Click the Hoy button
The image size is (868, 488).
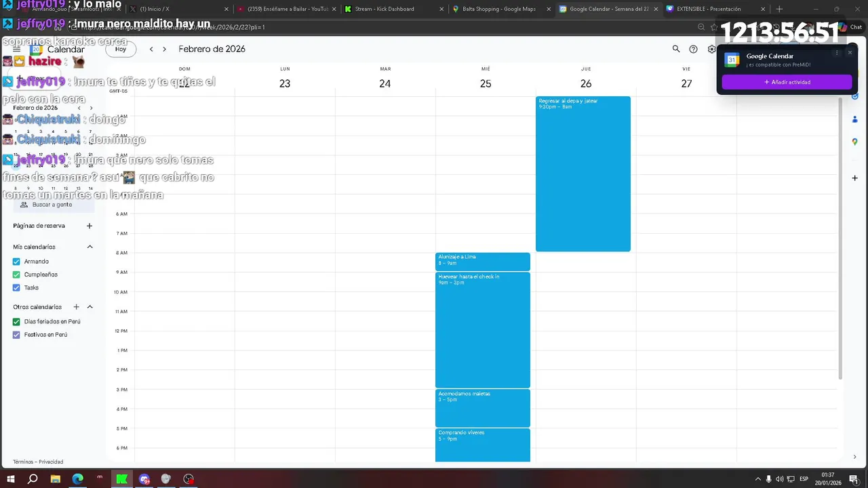[121, 49]
